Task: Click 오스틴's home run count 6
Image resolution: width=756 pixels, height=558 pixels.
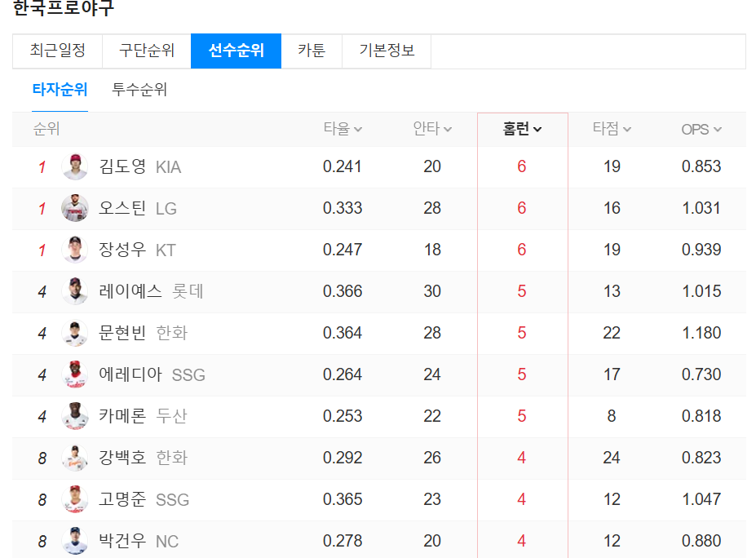Action: [522, 208]
